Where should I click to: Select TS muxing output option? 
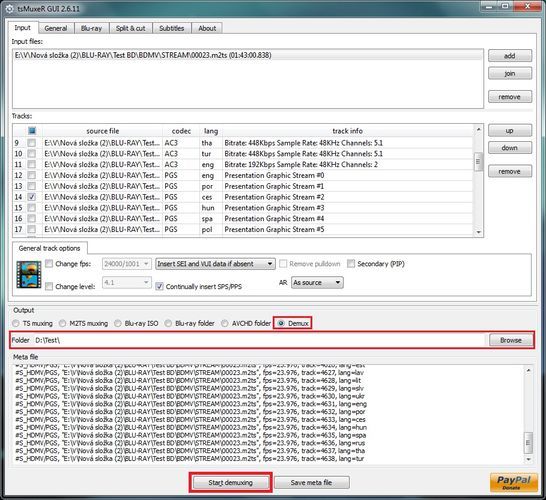point(16,323)
